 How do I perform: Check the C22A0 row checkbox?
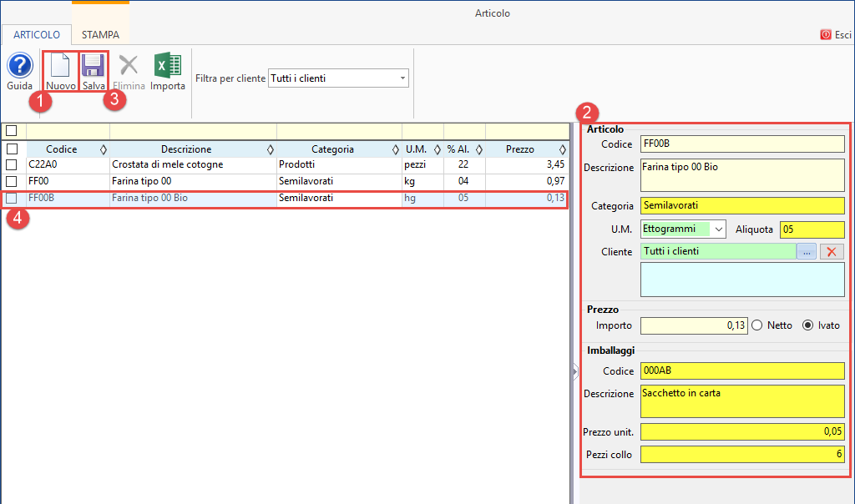point(12,164)
